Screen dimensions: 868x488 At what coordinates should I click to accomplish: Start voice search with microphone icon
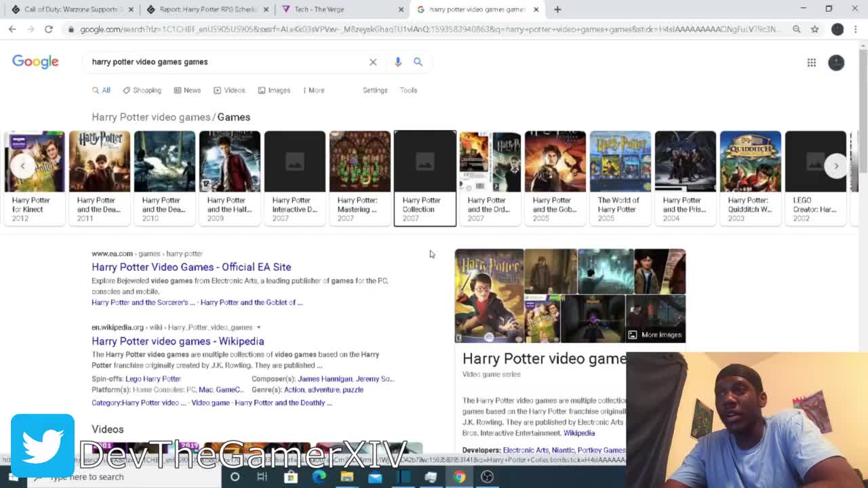(x=398, y=62)
